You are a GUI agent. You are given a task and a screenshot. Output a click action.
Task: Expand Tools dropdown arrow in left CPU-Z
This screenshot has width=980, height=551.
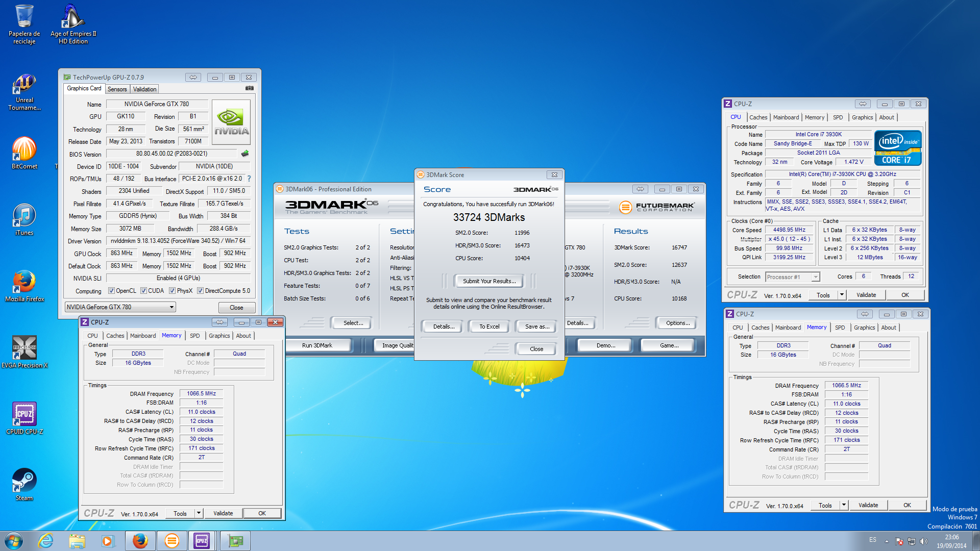(x=199, y=513)
